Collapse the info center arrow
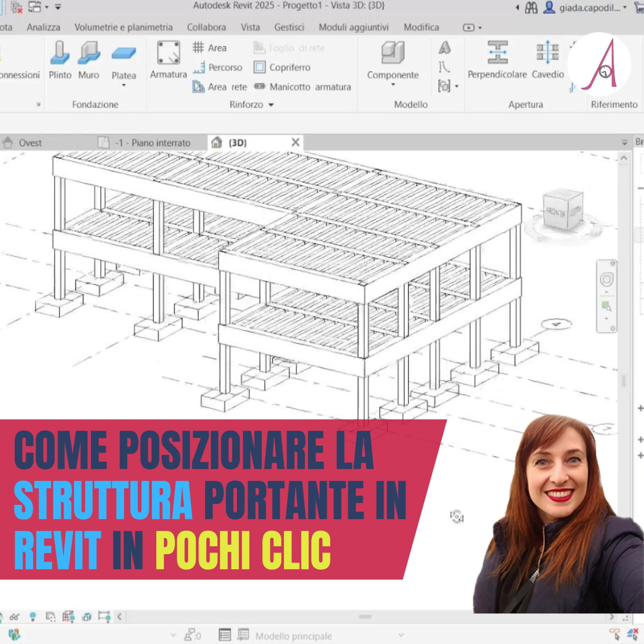The height and width of the screenshot is (644, 644). click(517, 7)
